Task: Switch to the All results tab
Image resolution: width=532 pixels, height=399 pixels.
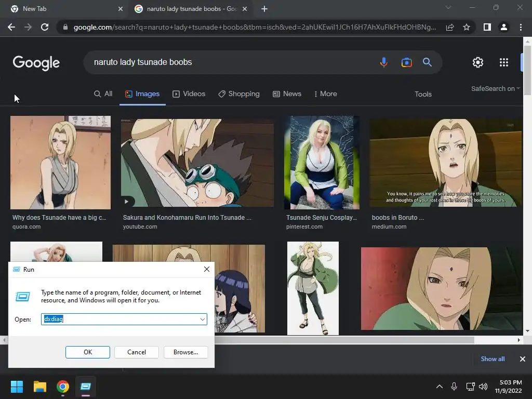Action: tap(103, 94)
